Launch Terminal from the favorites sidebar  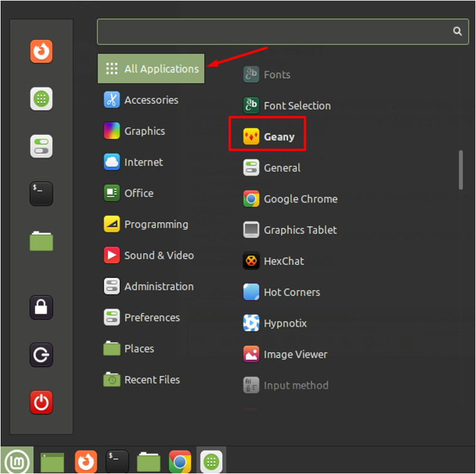[x=41, y=193]
